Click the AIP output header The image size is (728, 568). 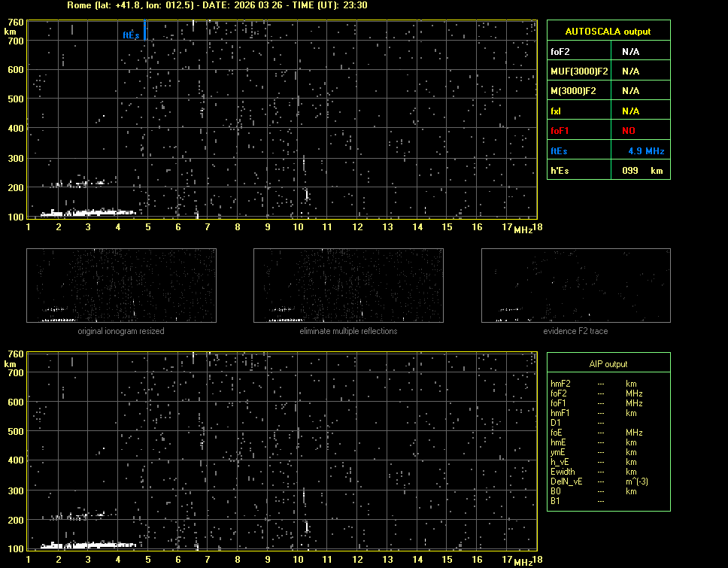tap(608, 363)
